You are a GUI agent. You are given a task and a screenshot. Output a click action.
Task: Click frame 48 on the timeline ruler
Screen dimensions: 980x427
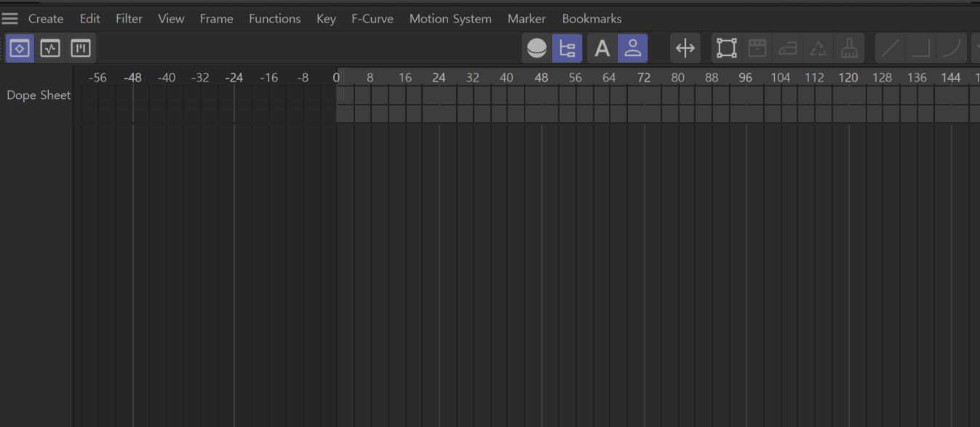click(541, 77)
